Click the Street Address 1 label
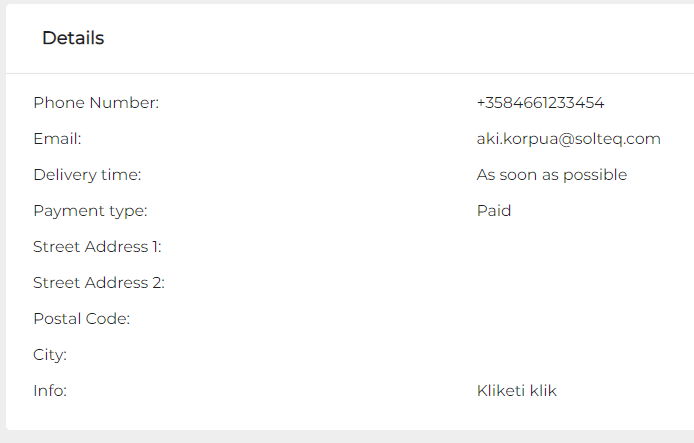The image size is (694, 443). pyautogui.click(x=97, y=247)
